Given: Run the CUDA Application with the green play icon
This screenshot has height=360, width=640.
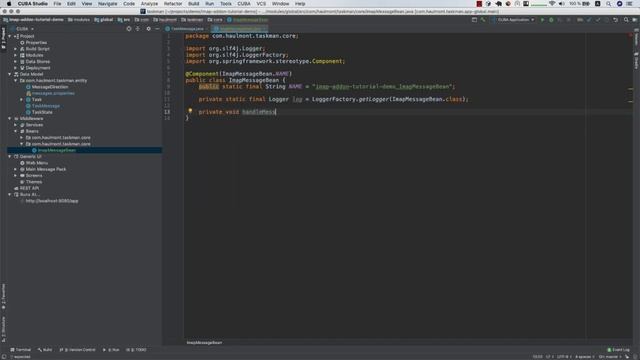Looking at the screenshot, I should coord(542,20).
